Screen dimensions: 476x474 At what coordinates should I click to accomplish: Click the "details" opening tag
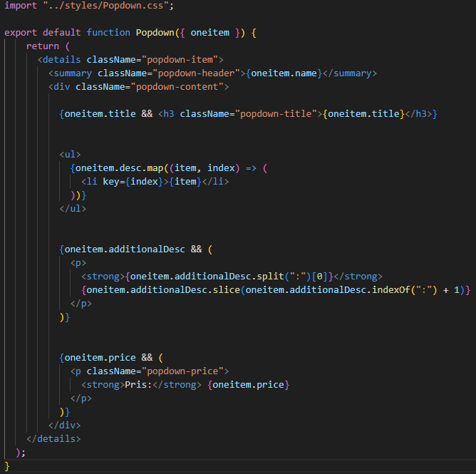coord(59,59)
